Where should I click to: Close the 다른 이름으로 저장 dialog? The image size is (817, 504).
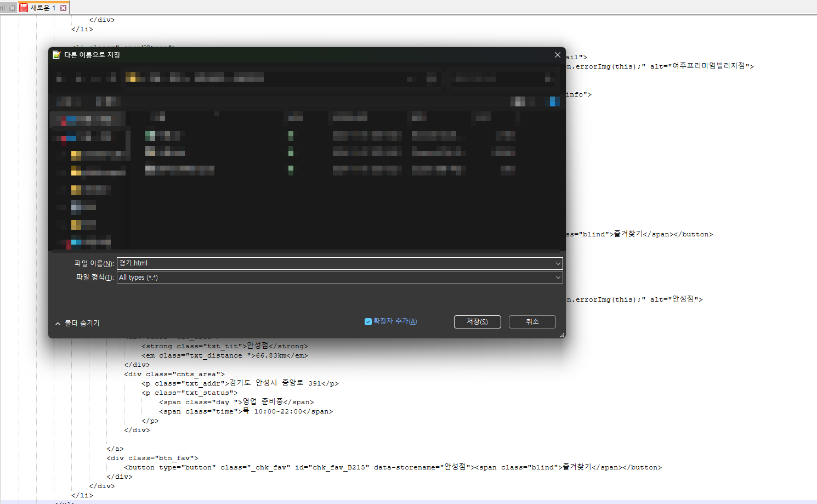pyautogui.click(x=557, y=55)
